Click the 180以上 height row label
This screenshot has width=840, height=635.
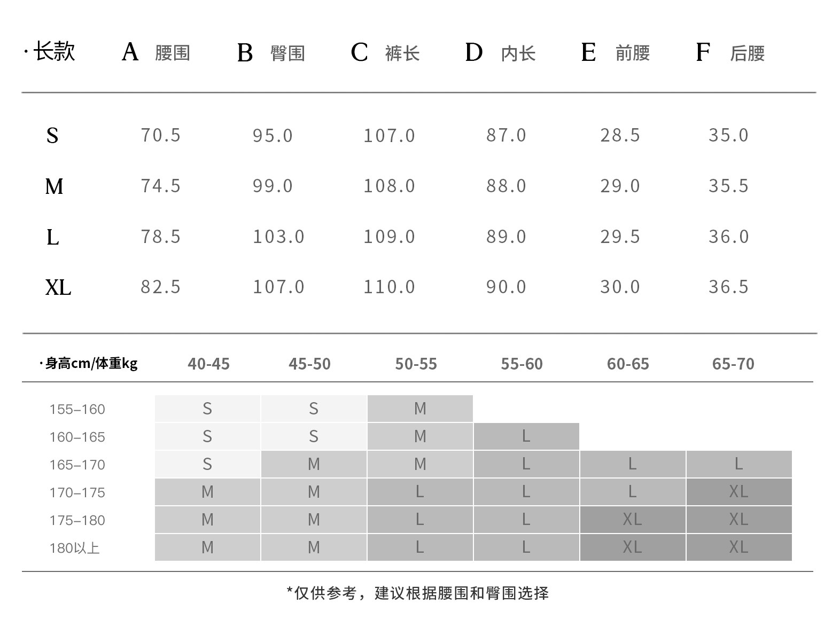tap(74, 548)
